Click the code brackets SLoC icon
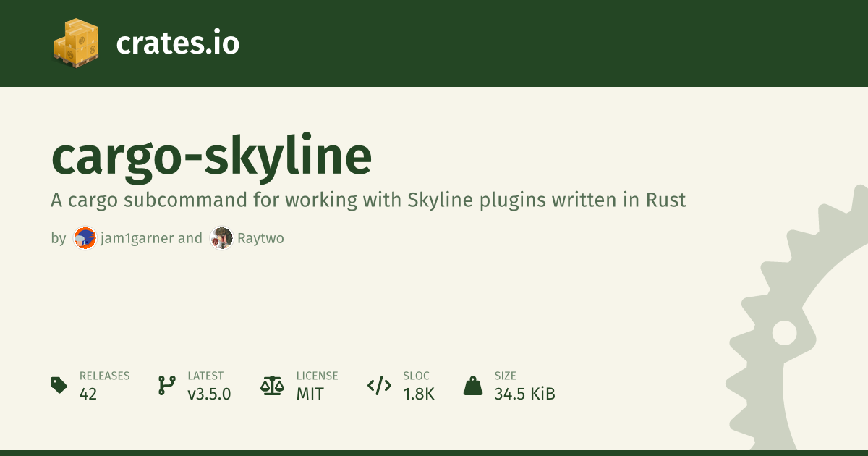The height and width of the screenshot is (456, 868). click(380, 385)
